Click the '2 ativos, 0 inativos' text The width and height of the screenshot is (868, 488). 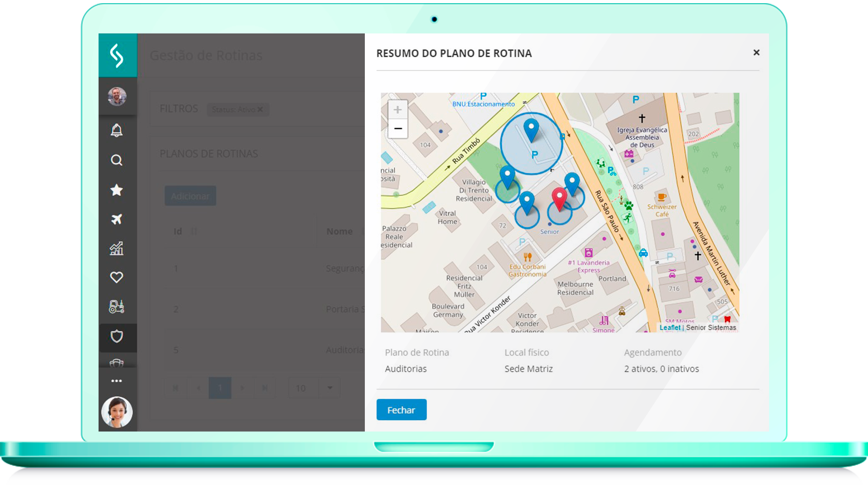[661, 369]
